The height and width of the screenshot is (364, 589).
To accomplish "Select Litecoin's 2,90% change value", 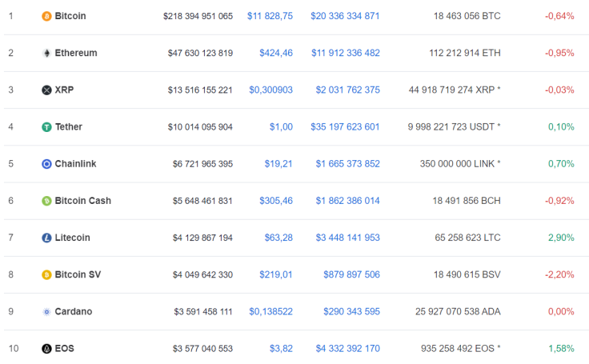I will click(x=561, y=238).
